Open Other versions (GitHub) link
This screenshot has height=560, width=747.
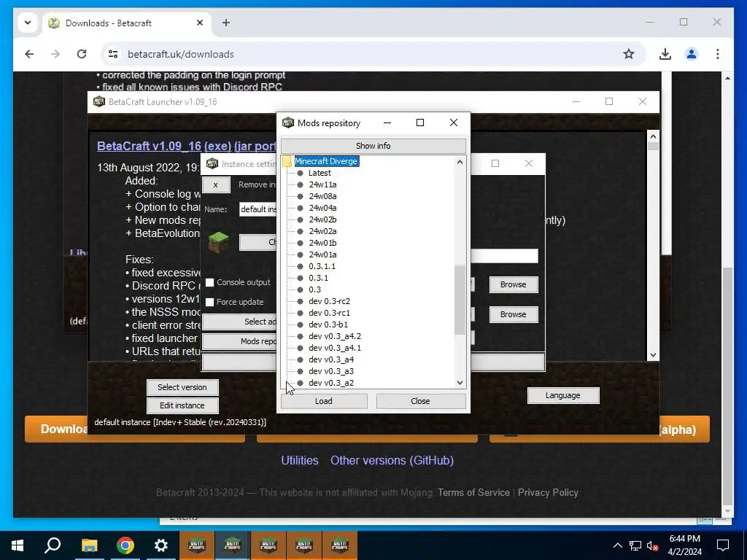[392, 461]
